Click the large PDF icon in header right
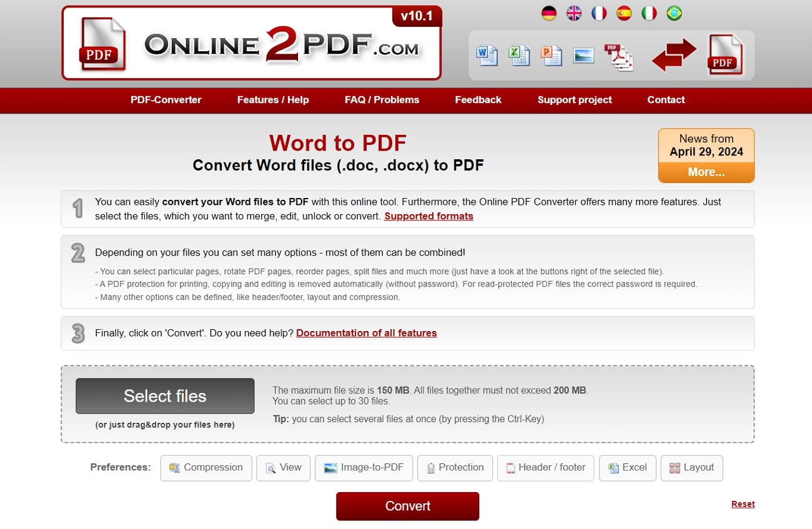This screenshot has height=529, width=812. click(x=725, y=55)
